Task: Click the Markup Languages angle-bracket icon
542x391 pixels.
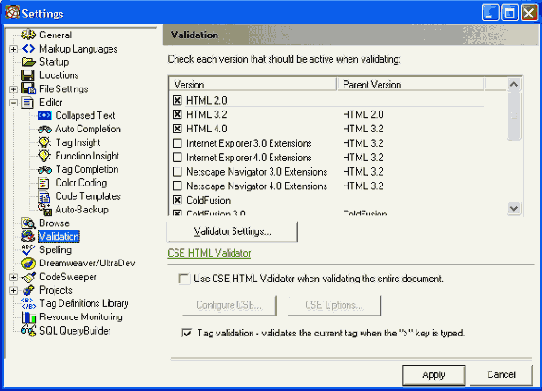Action: [x=28, y=49]
